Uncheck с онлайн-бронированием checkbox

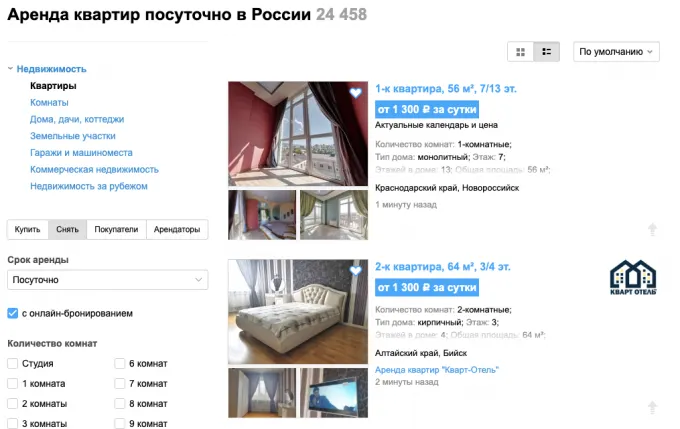(x=13, y=313)
